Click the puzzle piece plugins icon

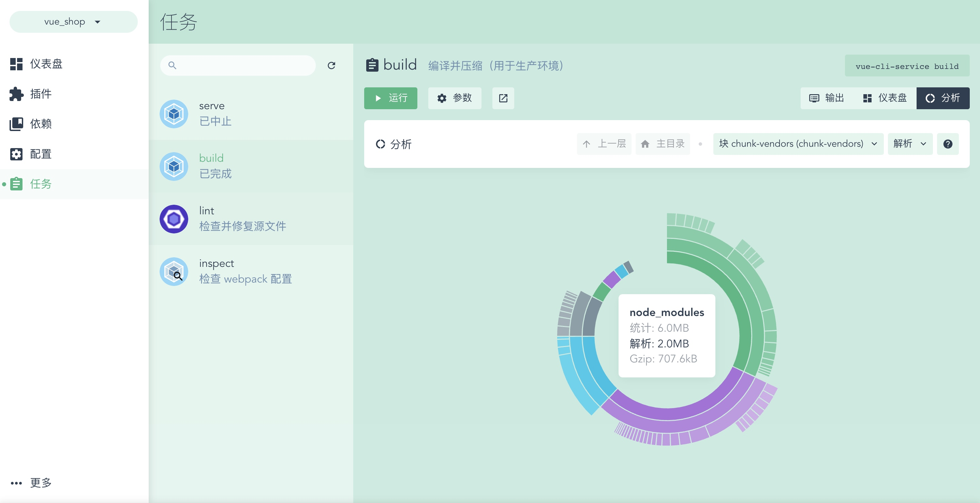[x=16, y=94]
